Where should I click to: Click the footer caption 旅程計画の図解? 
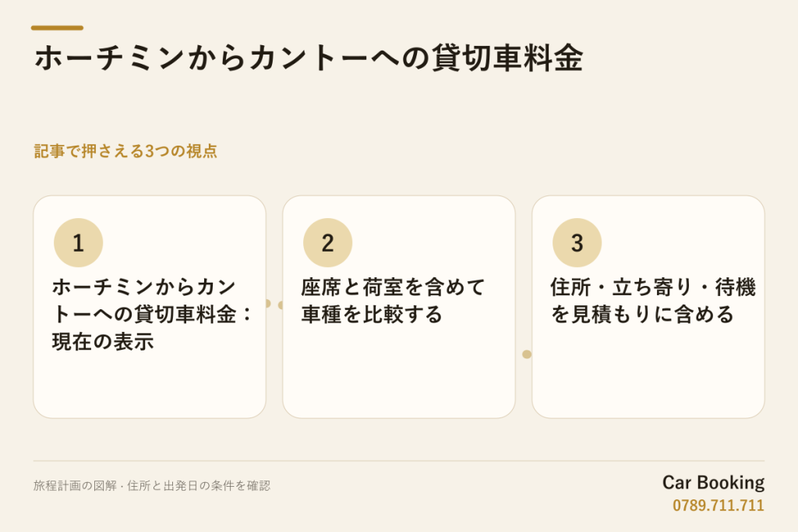pos(75,486)
